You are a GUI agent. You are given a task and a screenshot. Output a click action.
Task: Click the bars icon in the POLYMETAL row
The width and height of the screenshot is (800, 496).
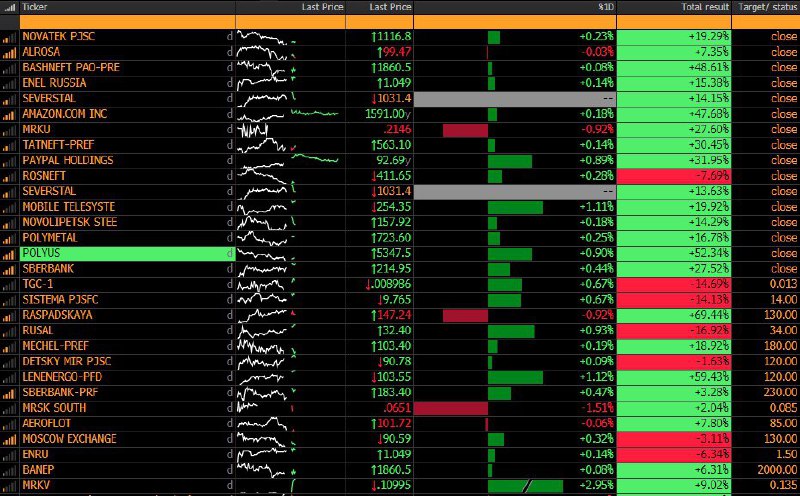point(9,238)
